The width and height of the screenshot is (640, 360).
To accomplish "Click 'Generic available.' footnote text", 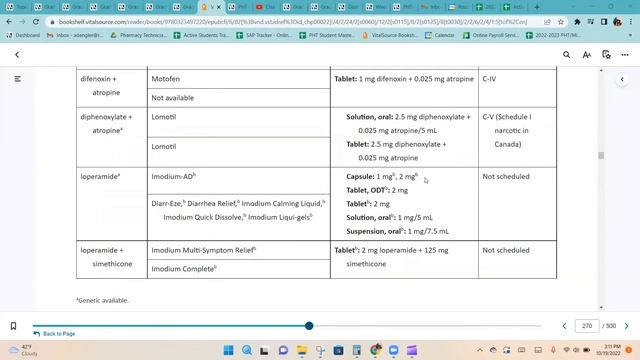I will click(x=102, y=300).
